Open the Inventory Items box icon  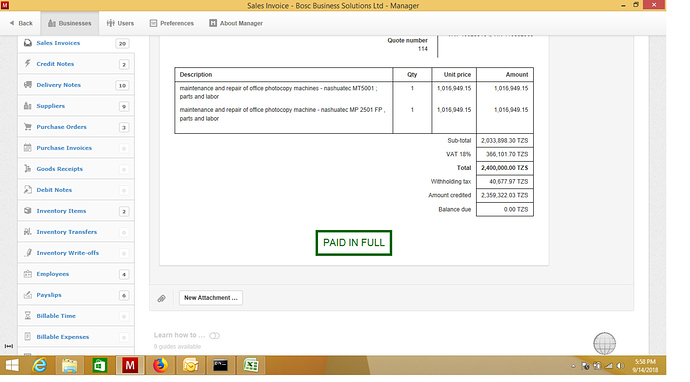point(28,211)
